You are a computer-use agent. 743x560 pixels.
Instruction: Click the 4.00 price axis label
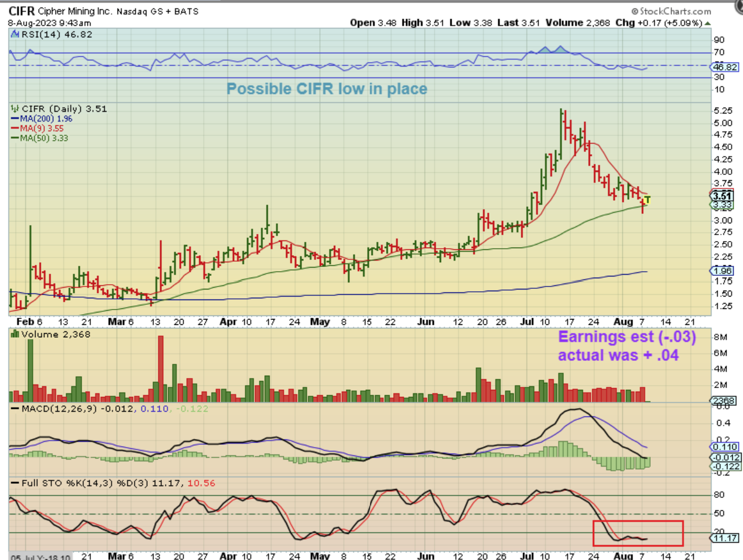[x=724, y=171]
